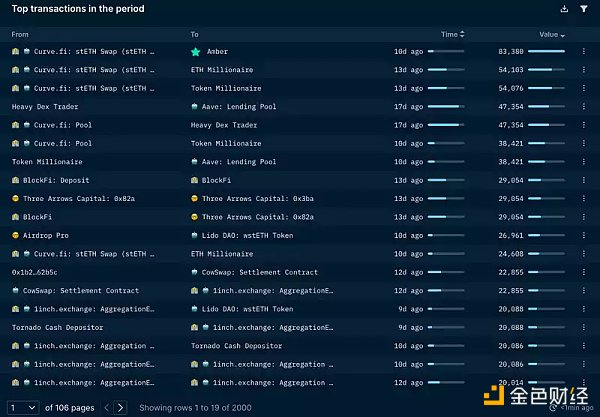Sort the table by Time column
600x417 pixels.
(x=449, y=34)
